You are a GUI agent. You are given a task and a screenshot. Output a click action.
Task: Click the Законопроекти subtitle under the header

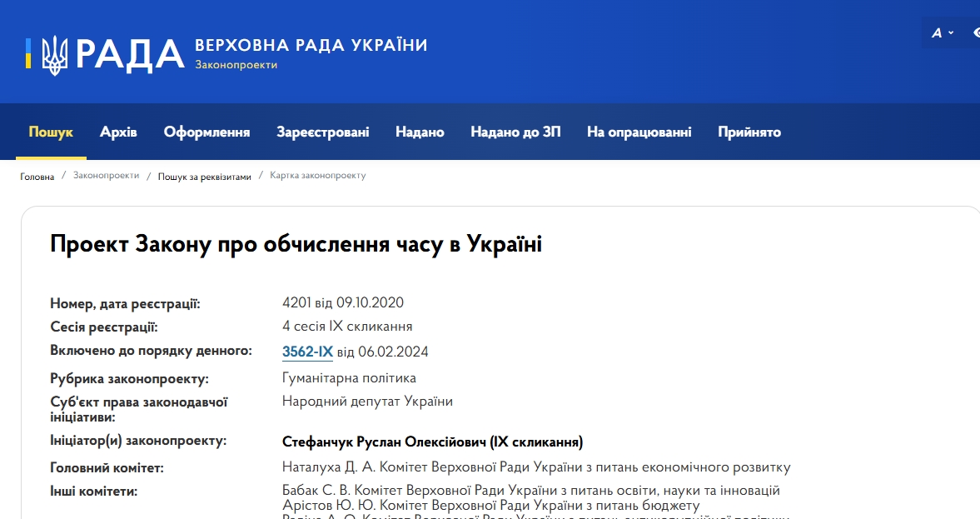tap(236, 65)
